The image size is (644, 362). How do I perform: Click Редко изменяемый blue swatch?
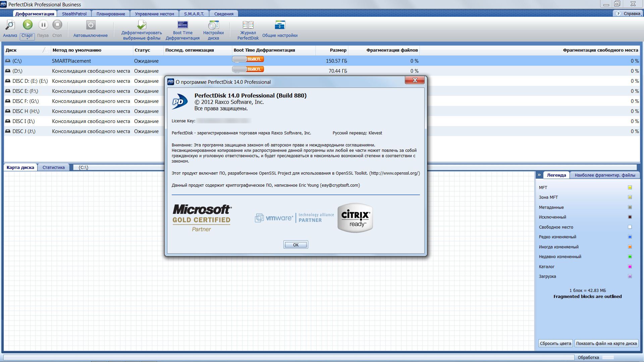630,237
